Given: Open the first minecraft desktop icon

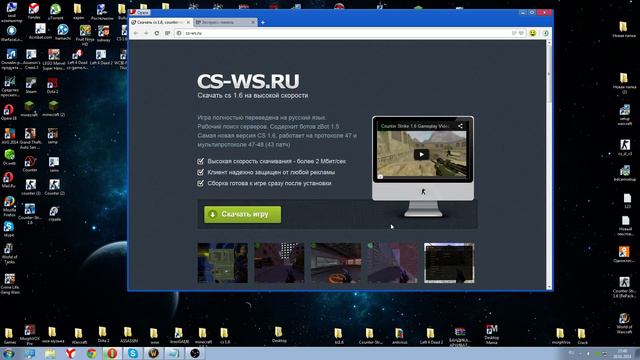Looking at the screenshot, I should click(29, 109).
